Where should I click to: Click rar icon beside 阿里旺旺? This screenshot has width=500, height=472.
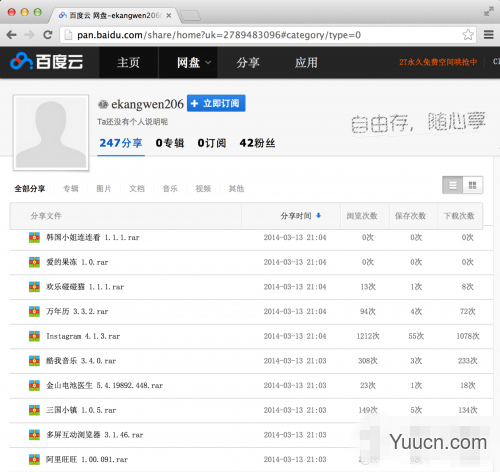[x=34, y=459]
